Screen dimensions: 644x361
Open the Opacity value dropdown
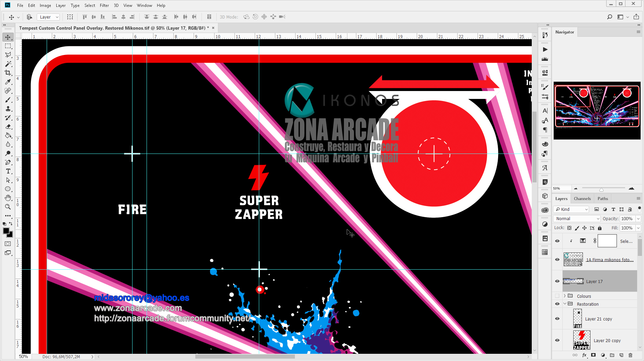638,219
